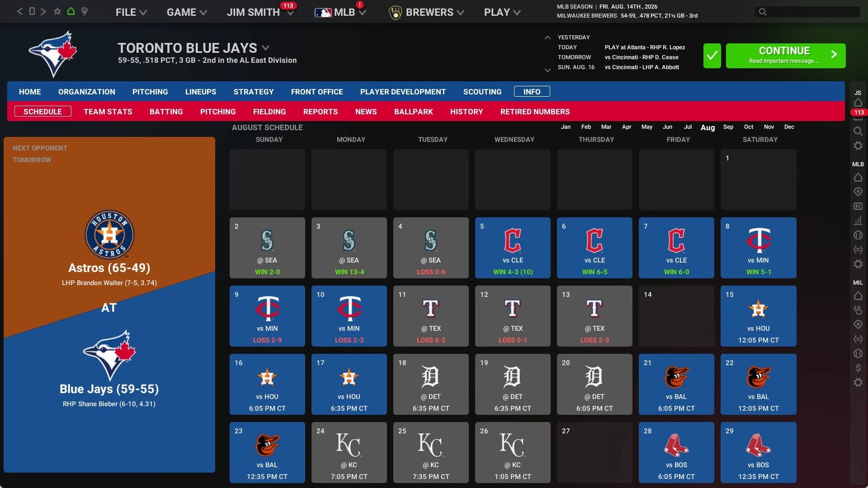Open the green home icon in toolbar
The image size is (868, 488).
click(x=71, y=11)
